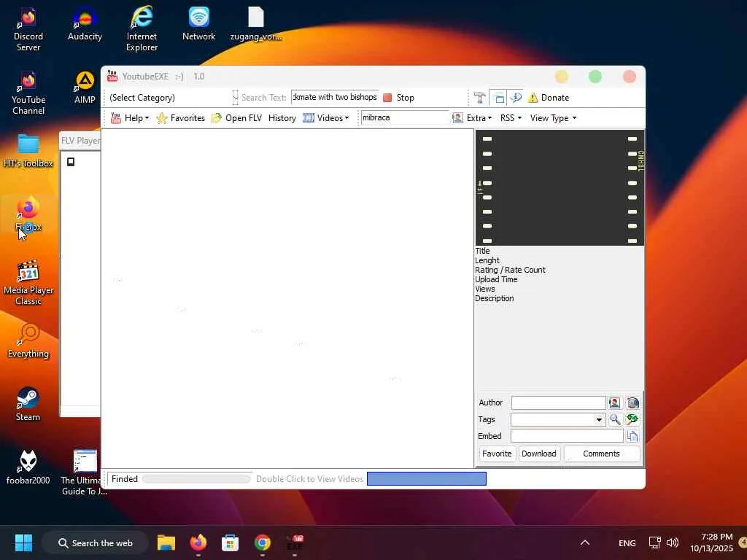Image resolution: width=747 pixels, height=560 pixels.
Task: Expand the Videos dropdown menu
Action: click(347, 118)
